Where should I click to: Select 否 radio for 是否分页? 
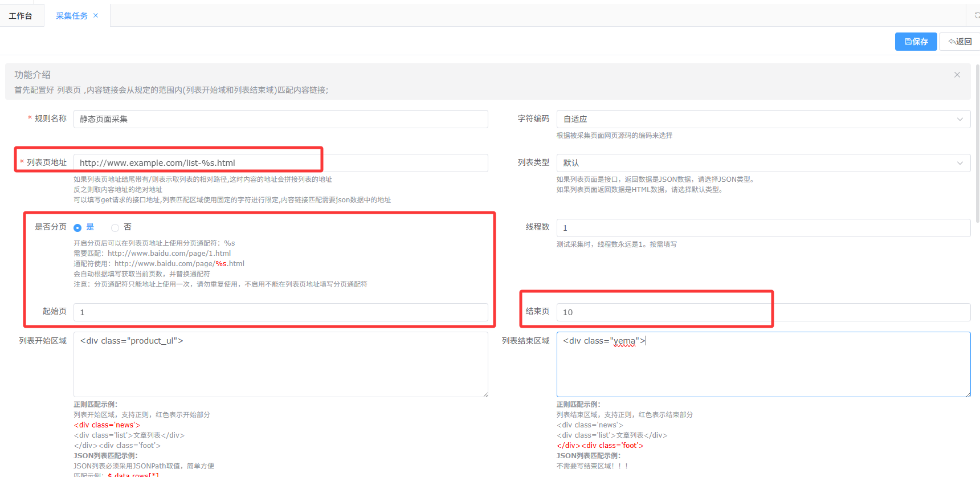click(x=115, y=227)
